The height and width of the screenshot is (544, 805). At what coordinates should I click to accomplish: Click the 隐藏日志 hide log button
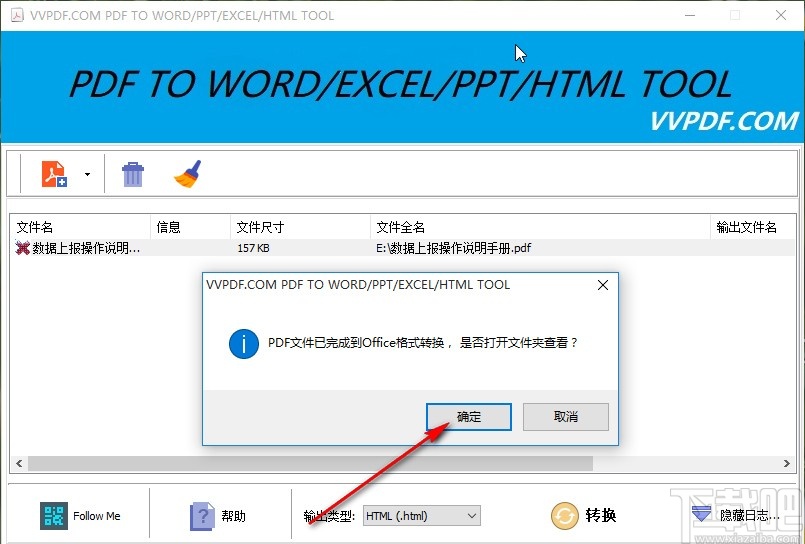point(735,515)
